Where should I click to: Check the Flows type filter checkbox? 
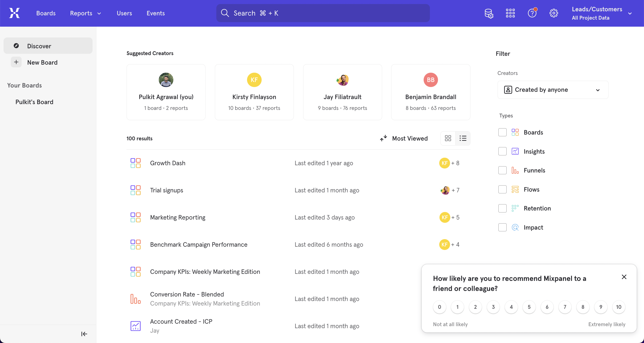pos(502,189)
